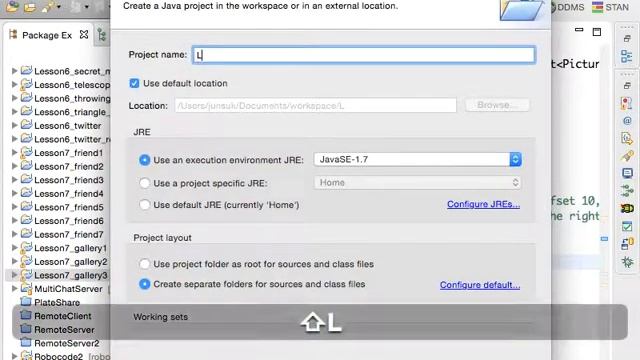The width and height of the screenshot is (640, 360).
Task: Open the project specific JRE 'Home' dropdown
Action: pyautogui.click(x=417, y=182)
